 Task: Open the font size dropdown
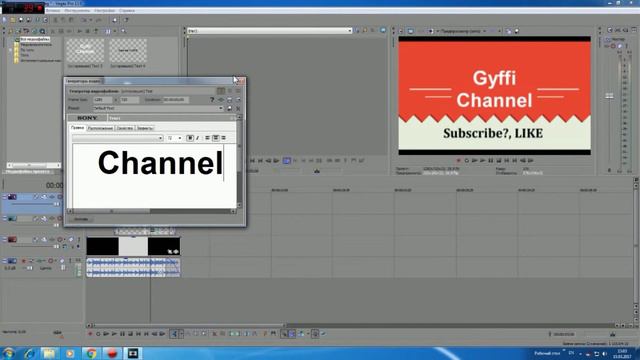coord(180,138)
